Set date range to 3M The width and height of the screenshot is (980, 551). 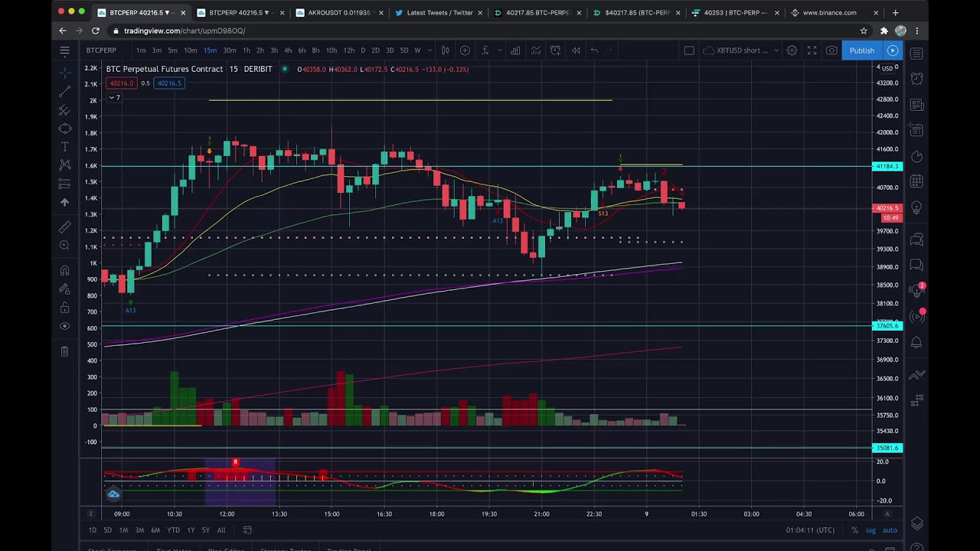tap(139, 530)
